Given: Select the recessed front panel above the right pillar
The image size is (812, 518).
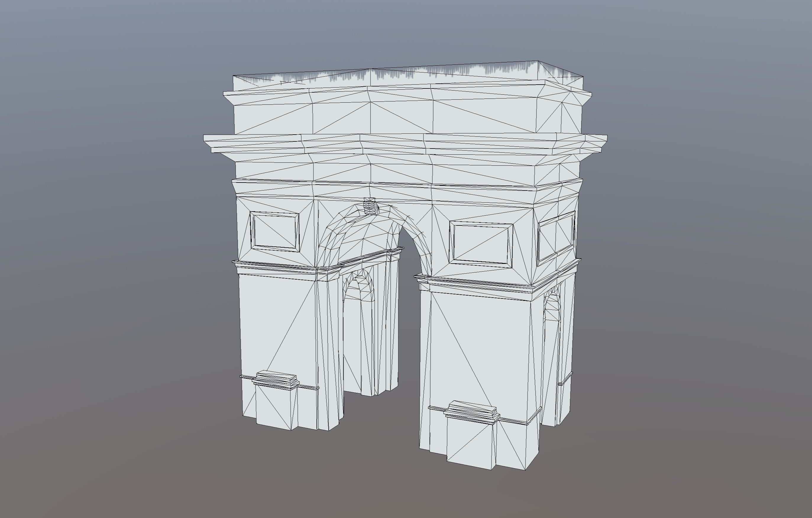Looking at the screenshot, I should [x=481, y=244].
